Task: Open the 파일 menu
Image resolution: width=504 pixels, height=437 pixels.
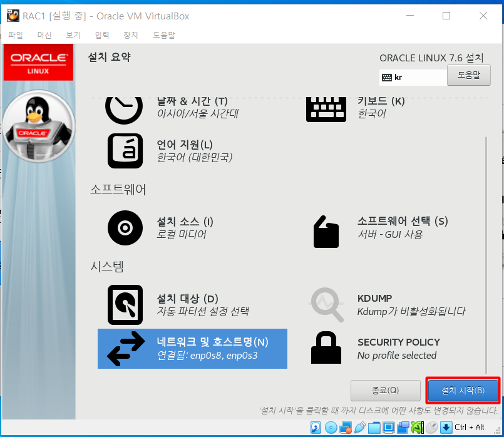Action: 16,34
